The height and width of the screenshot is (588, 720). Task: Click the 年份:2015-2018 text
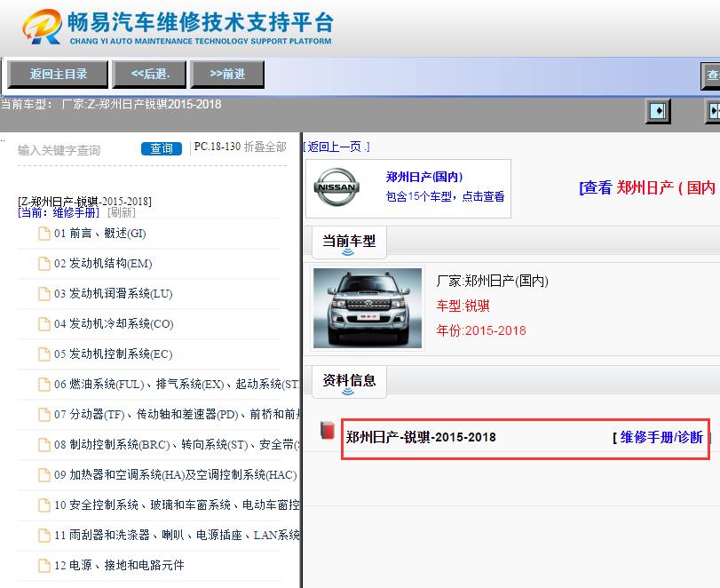coord(481,330)
